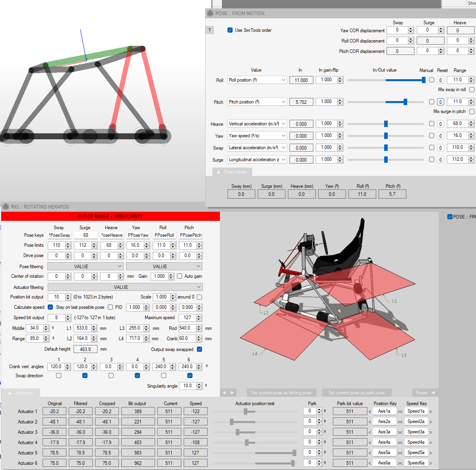Click Set current pose as driving pose
Image resolution: width=476 pixels, height=470 pixels.
tap(281, 393)
